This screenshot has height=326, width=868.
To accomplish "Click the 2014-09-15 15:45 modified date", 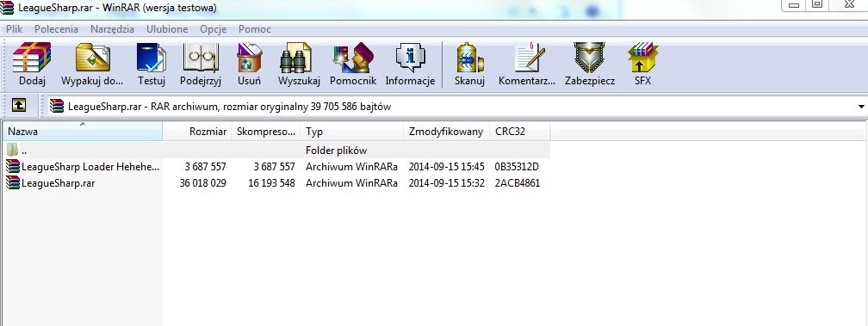I will click(x=447, y=166).
